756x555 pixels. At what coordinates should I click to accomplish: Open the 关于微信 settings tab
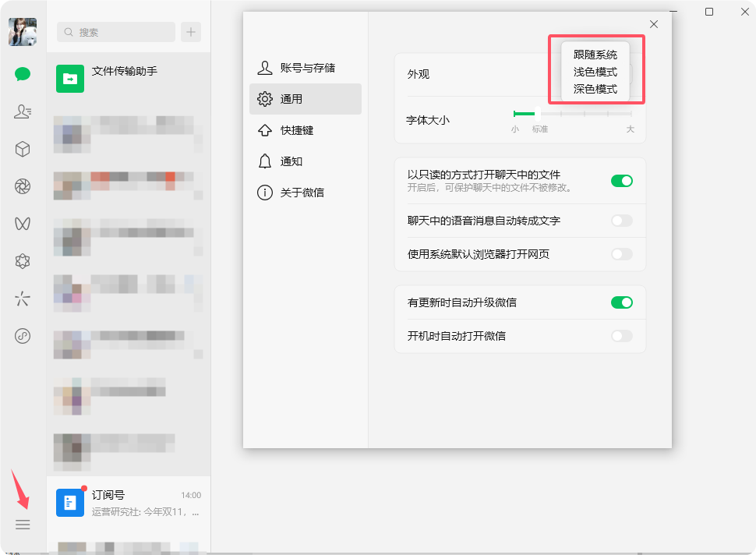306,193
